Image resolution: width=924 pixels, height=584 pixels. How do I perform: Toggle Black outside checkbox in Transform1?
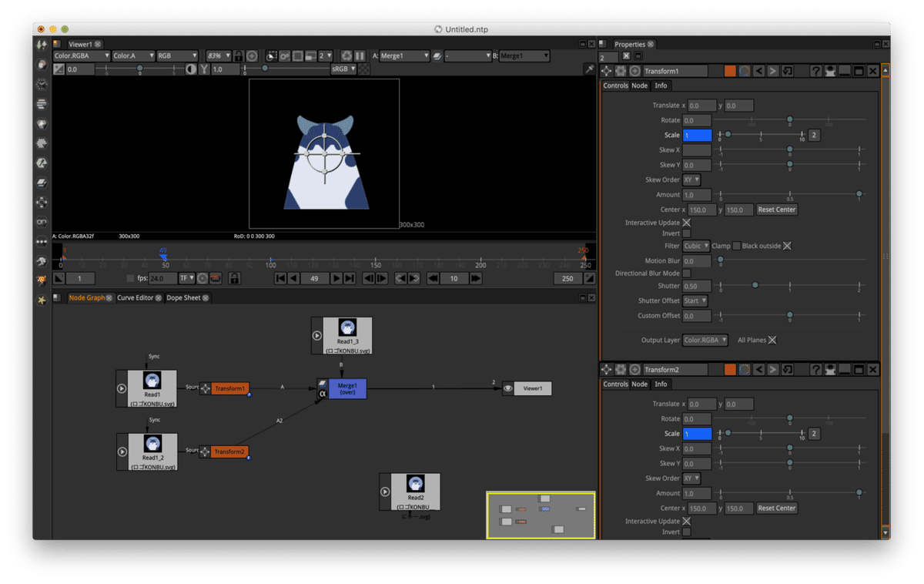[x=787, y=246]
